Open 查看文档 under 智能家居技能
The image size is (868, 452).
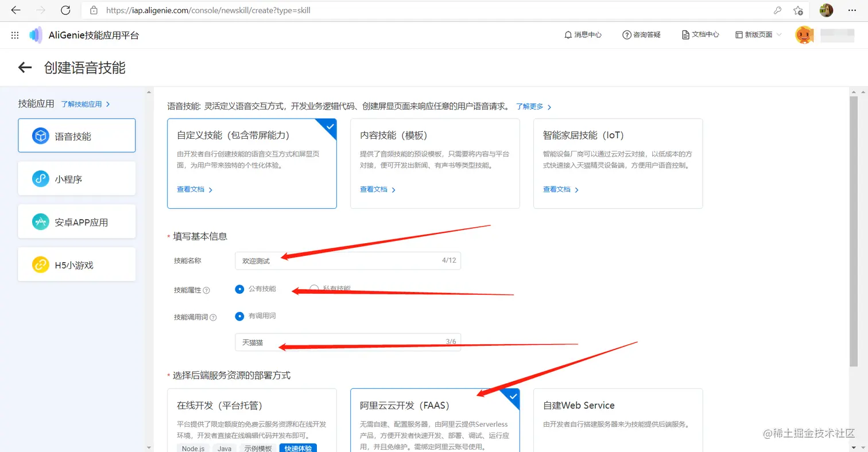561,189
